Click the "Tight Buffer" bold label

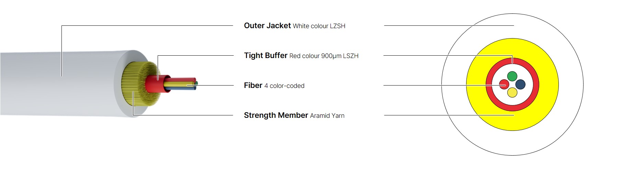pyautogui.click(x=265, y=56)
